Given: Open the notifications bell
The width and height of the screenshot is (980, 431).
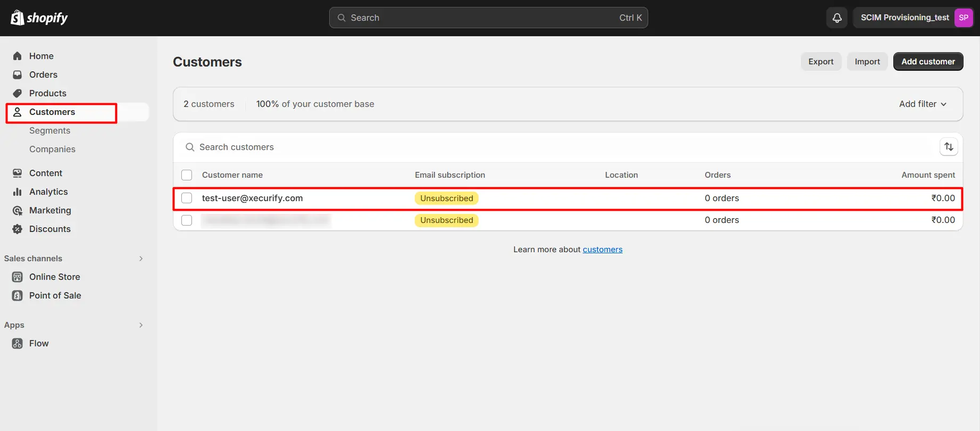Looking at the screenshot, I should point(837,18).
